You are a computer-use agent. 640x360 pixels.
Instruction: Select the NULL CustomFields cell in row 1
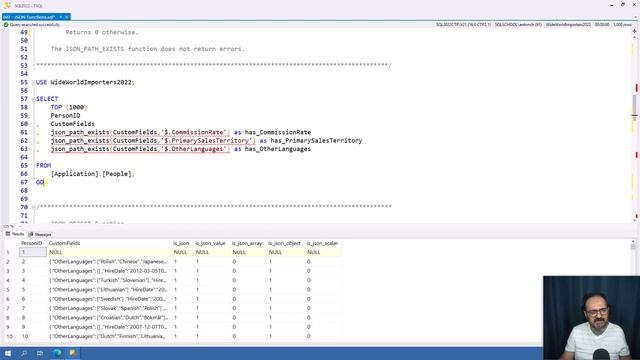[109, 252]
